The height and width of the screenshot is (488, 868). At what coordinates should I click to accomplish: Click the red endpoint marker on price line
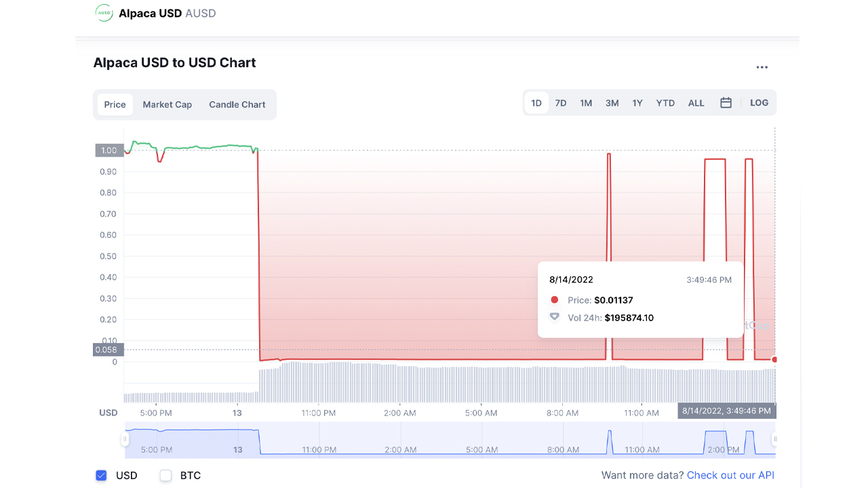click(x=774, y=359)
